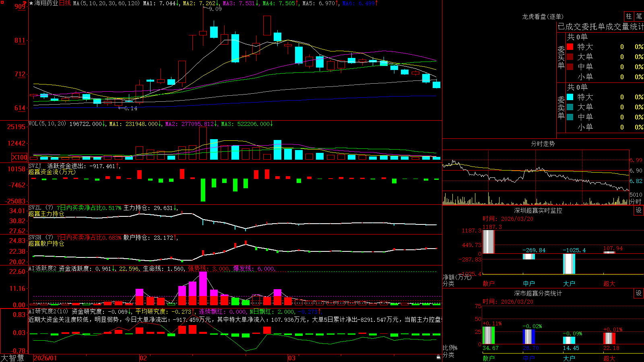The height and width of the screenshot is (362, 644).
Task: Click the 14.45 大户 bar in 深市超赢分类统计
Action: 569,340
